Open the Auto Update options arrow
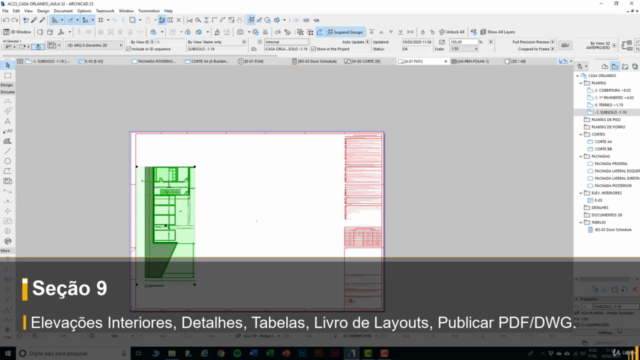The image size is (640, 360). [367, 42]
